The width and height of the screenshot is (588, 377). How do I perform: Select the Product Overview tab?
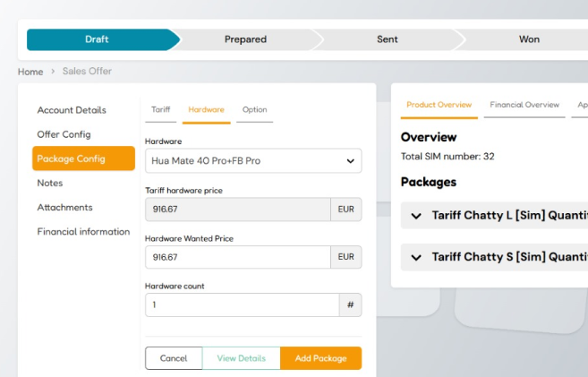click(439, 105)
